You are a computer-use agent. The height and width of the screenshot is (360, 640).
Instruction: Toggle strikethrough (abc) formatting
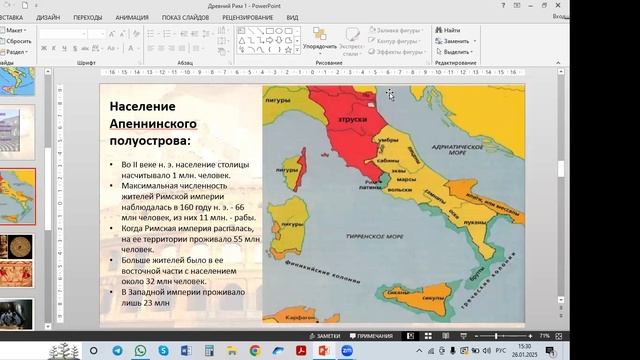(x=85, y=49)
